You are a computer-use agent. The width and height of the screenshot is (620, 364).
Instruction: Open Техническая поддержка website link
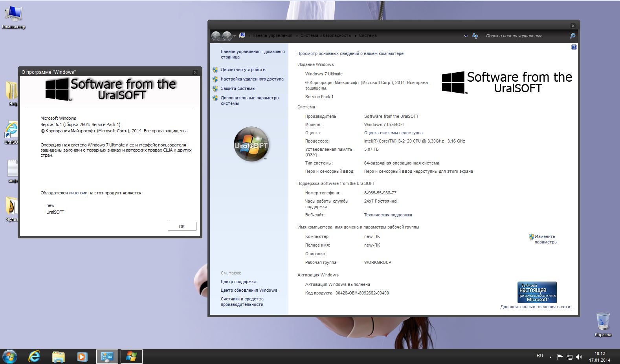388,215
